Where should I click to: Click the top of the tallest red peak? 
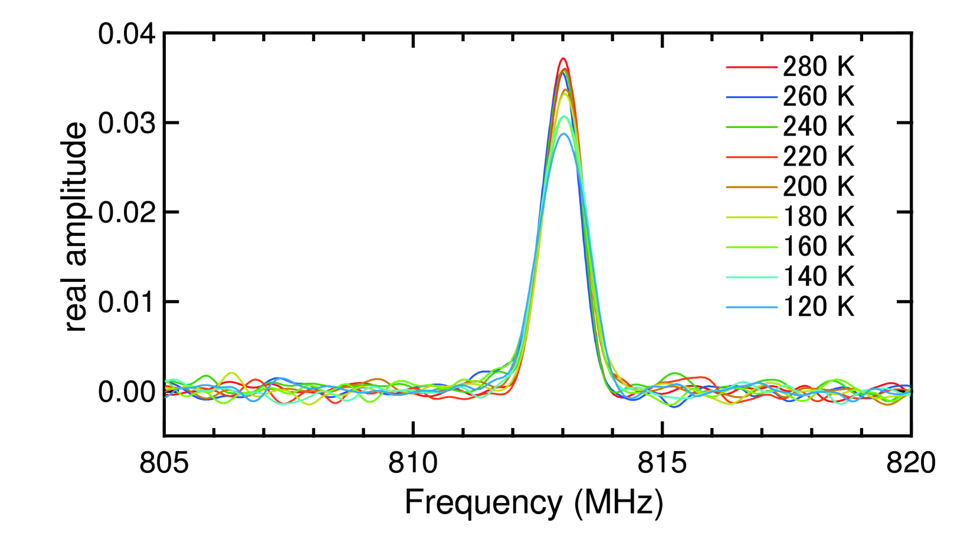pyautogui.click(x=563, y=59)
